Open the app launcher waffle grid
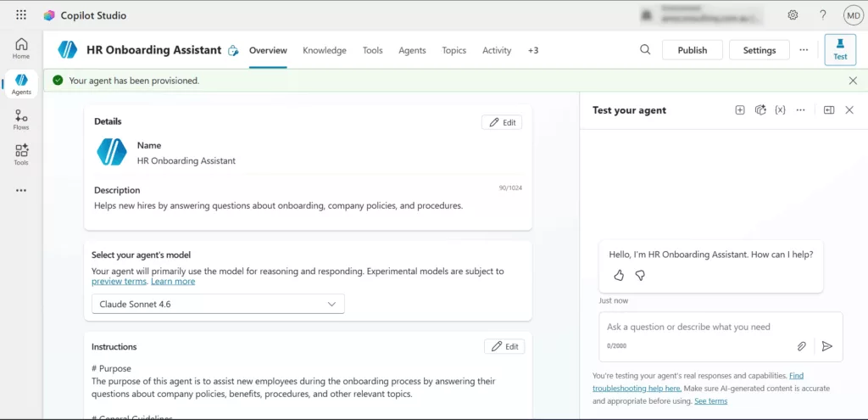The image size is (868, 420). (x=21, y=15)
